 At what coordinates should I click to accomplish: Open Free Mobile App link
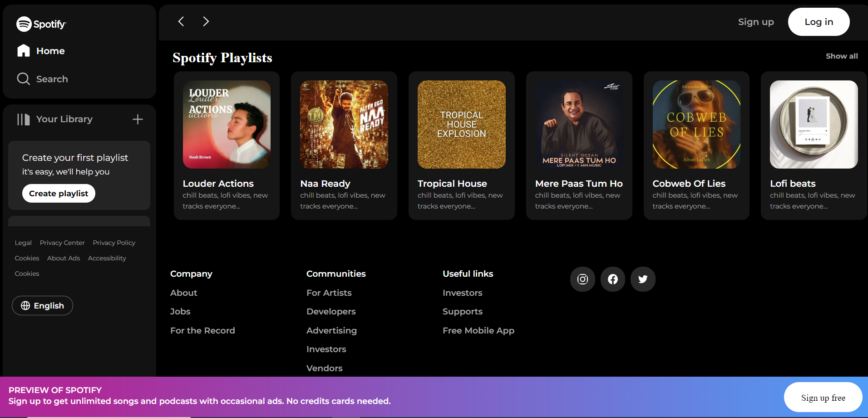coord(478,330)
